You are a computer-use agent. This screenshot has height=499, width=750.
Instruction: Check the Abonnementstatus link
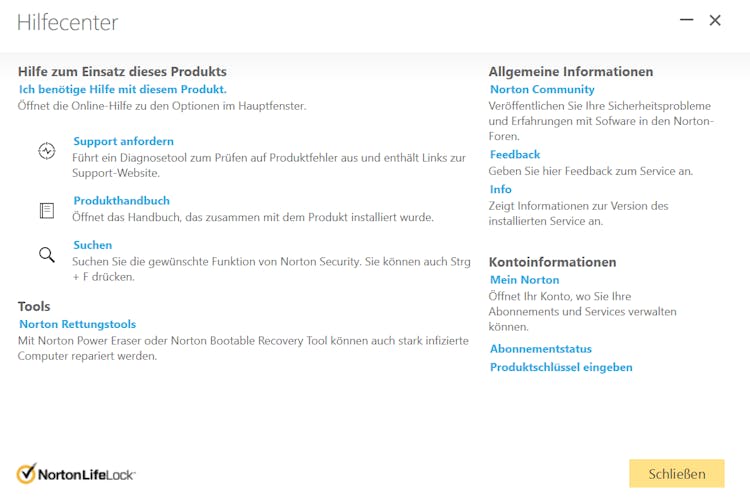(x=541, y=349)
